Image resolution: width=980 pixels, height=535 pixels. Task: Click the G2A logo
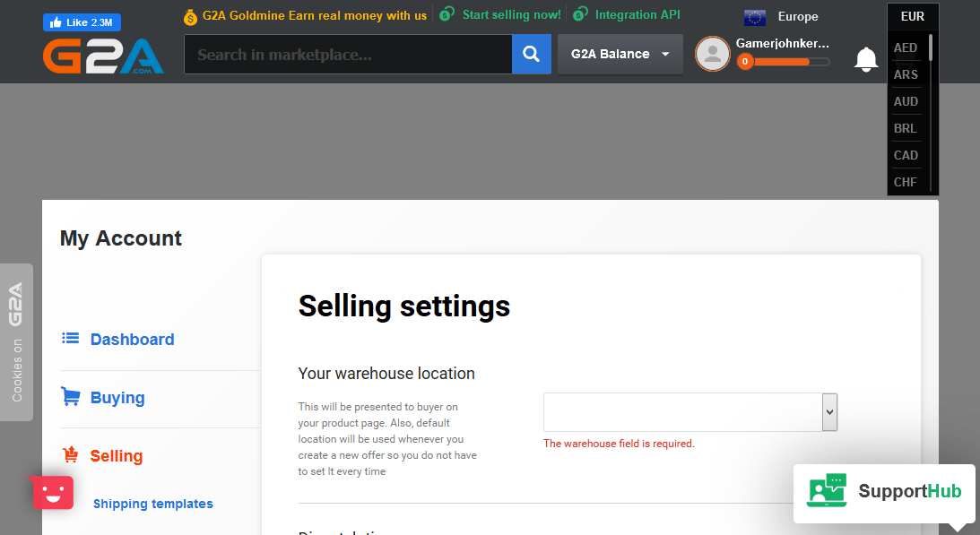[x=102, y=56]
